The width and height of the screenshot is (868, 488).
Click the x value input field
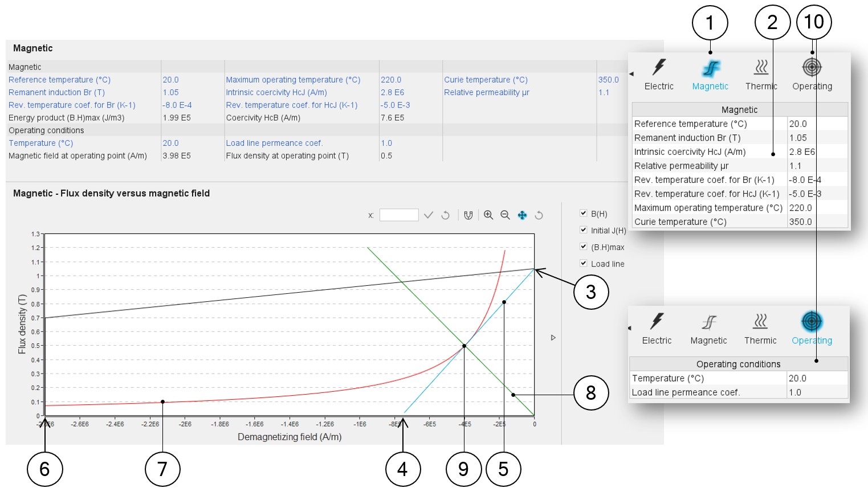click(398, 215)
